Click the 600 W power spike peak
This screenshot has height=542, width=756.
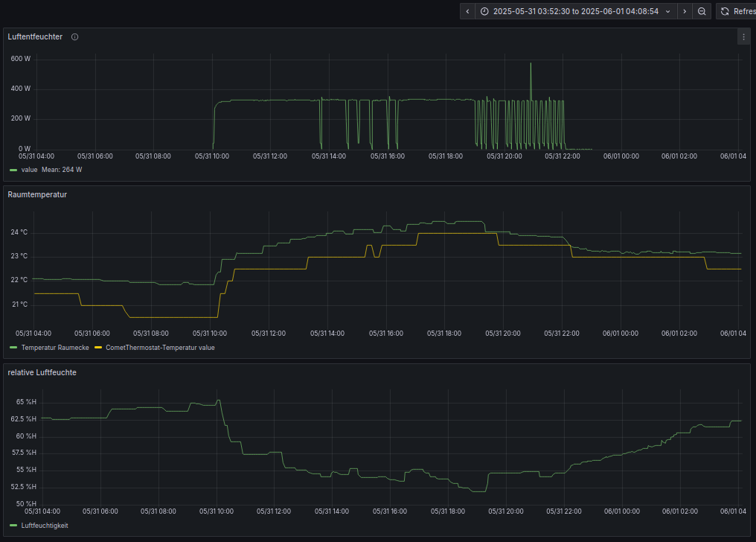pos(531,63)
